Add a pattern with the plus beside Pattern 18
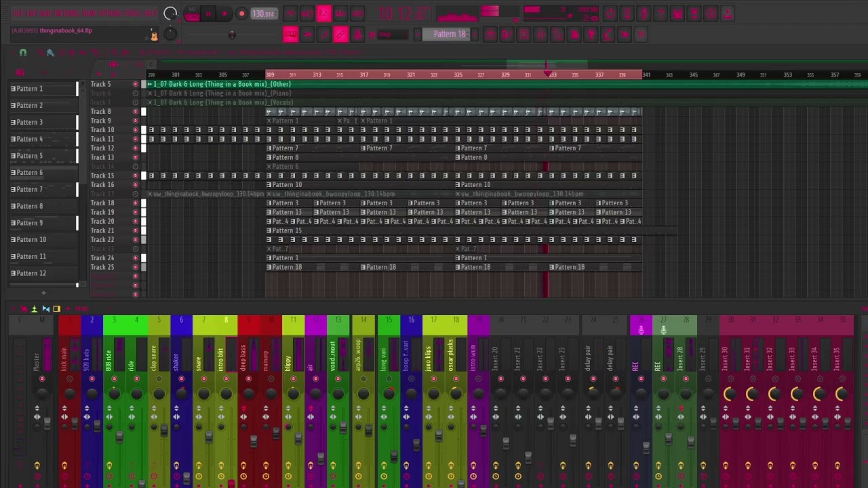Image resolution: width=868 pixels, height=488 pixels. [x=475, y=34]
